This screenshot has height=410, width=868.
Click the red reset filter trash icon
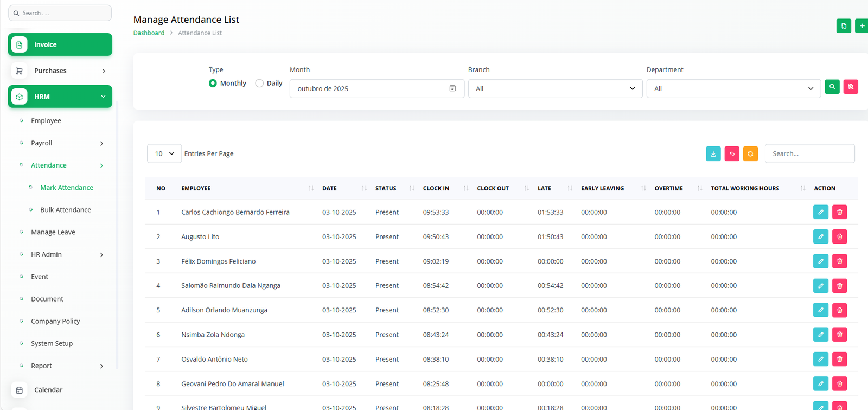(851, 87)
